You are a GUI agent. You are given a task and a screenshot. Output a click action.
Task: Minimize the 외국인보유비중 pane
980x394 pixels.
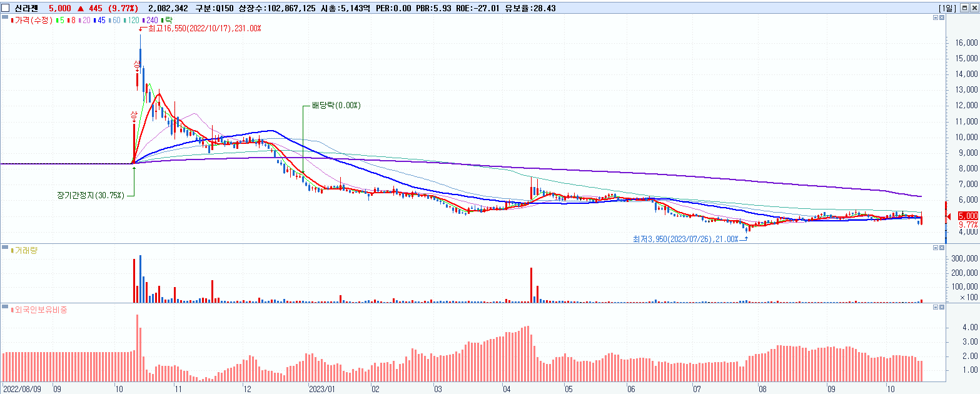936,308
